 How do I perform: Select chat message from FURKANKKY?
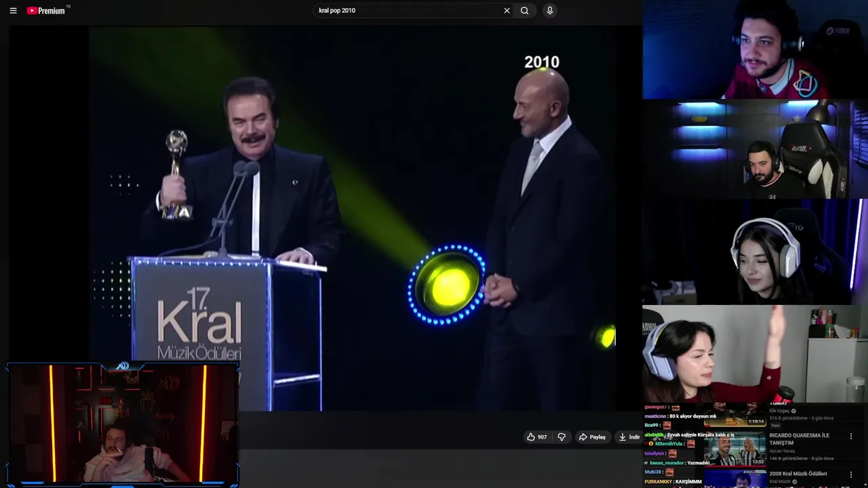[x=673, y=481]
